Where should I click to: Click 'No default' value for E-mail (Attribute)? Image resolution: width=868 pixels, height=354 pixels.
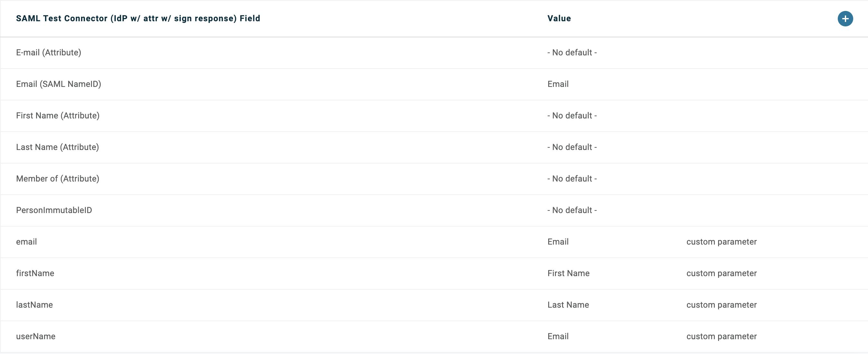pyautogui.click(x=572, y=52)
